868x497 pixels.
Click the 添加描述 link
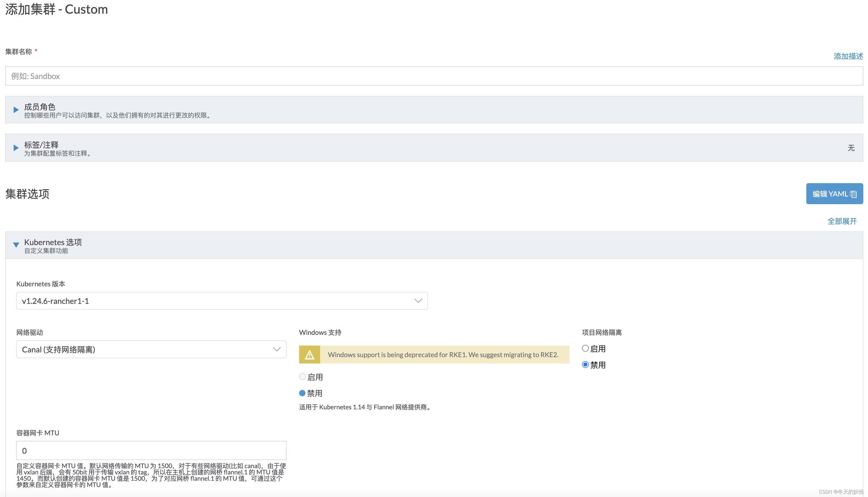(848, 56)
